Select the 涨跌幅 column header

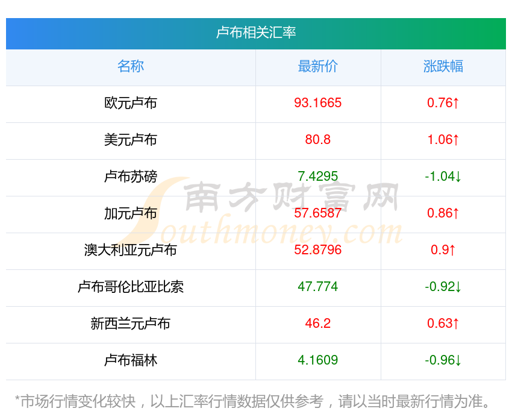443,66
